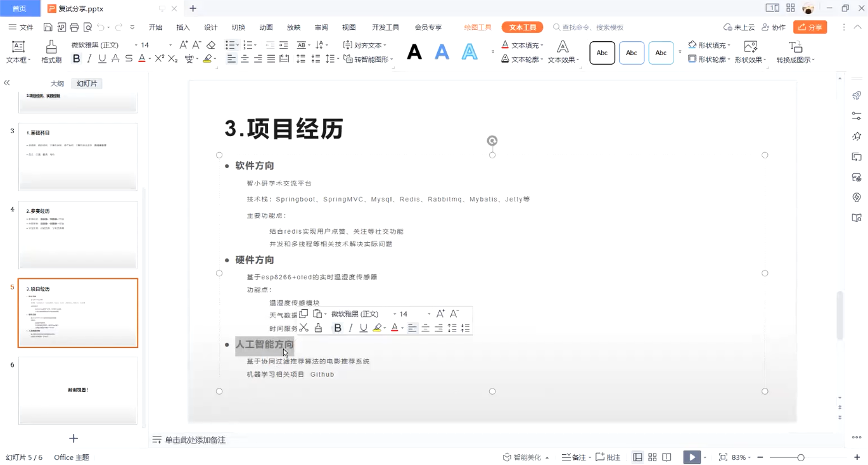Toggle underline in the floating mini toolbar
The width and height of the screenshot is (868, 465).
coord(363,328)
